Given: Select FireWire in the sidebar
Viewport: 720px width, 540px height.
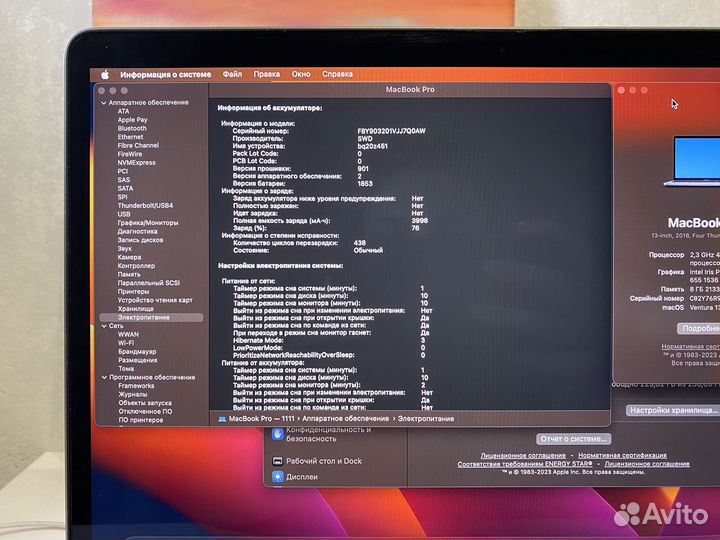Looking at the screenshot, I should (x=130, y=154).
